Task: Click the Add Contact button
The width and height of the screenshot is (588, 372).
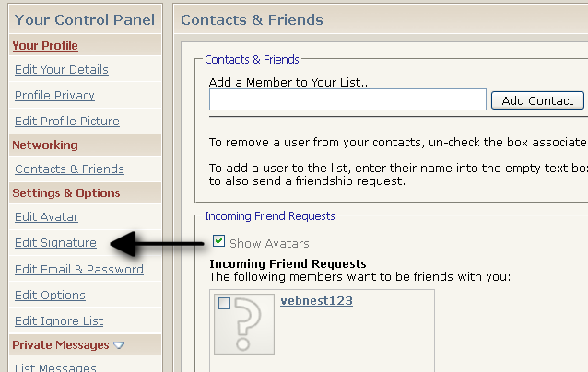Action: (x=537, y=100)
